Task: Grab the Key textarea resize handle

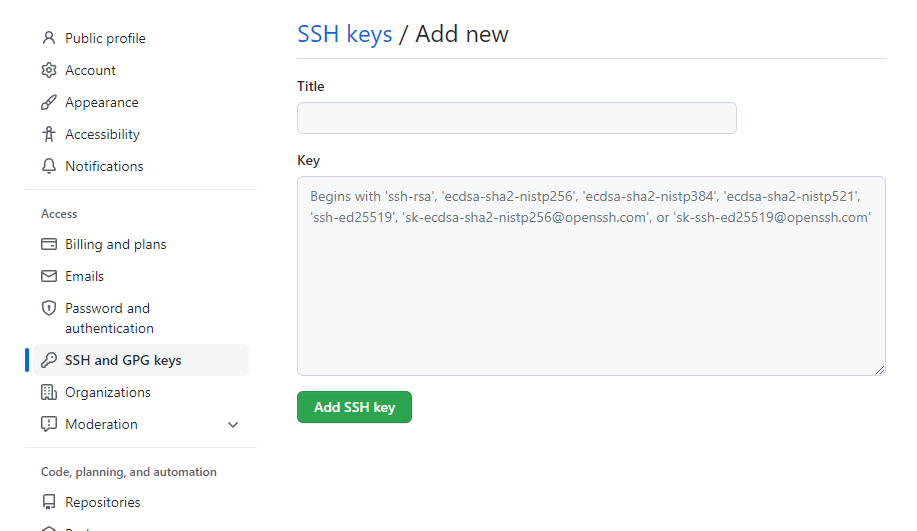Action: click(x=880, y=370)
